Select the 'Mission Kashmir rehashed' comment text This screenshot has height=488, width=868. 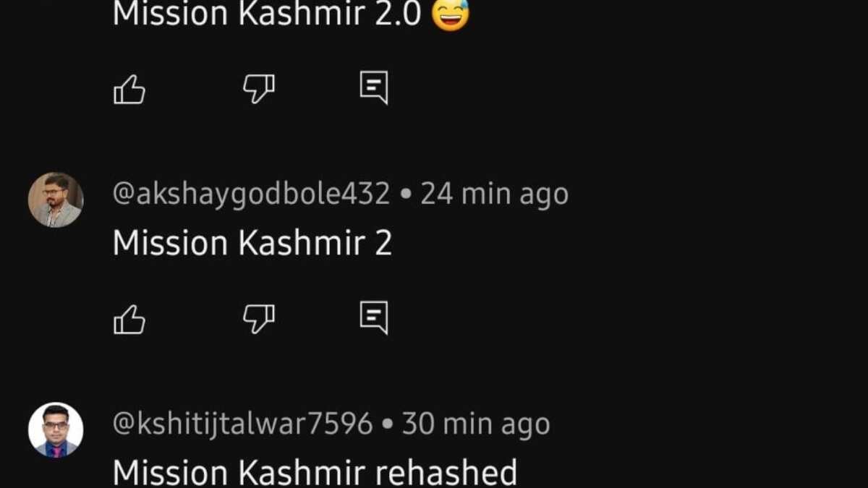[x=315, y=473]
